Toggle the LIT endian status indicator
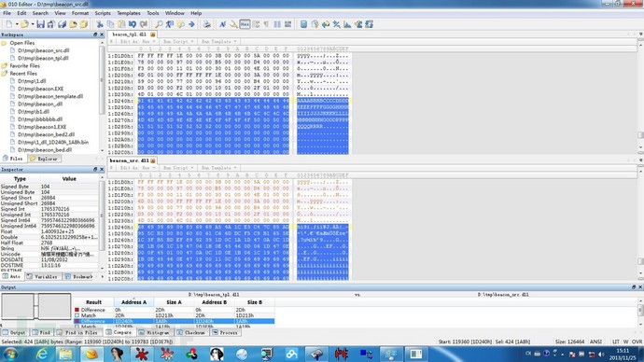The height and width of the screenshot is (362, 644). 616,341
